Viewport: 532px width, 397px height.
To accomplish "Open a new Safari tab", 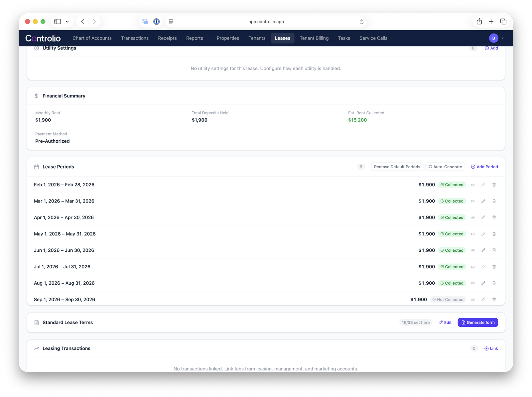I will [491, 22].
